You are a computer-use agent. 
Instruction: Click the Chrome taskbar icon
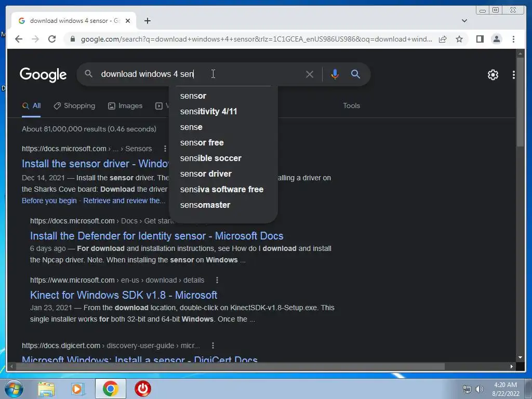(x=110, y=389)
